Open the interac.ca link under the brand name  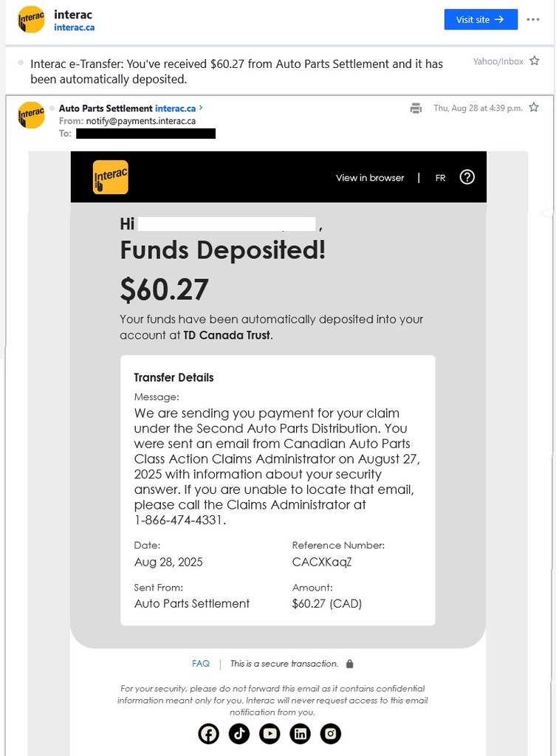(x=74, y=27)
